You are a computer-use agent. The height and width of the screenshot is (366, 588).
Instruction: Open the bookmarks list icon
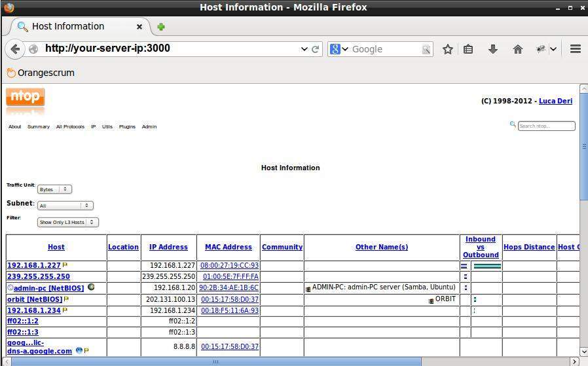click(x=468, y=49)
